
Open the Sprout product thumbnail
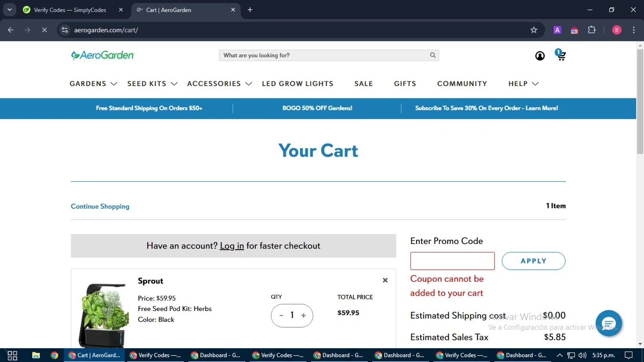tap(104, 315)
